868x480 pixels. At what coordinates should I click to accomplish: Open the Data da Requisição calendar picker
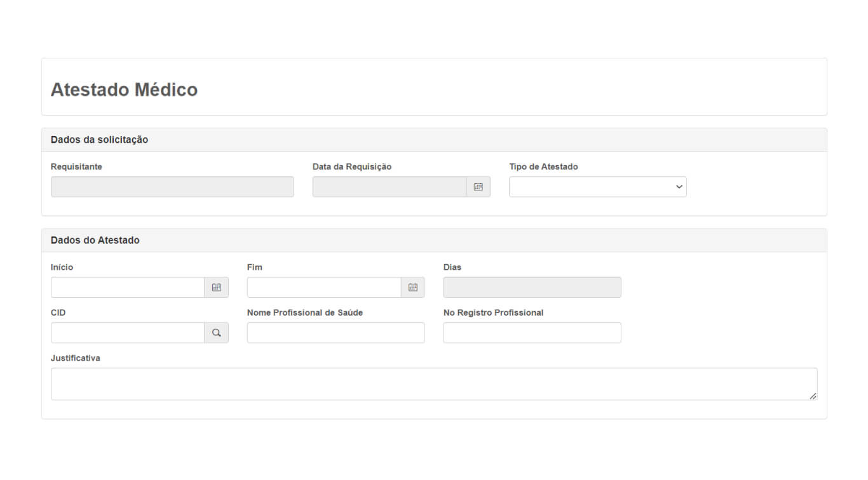pyautogui.click(x=478, y=187)
